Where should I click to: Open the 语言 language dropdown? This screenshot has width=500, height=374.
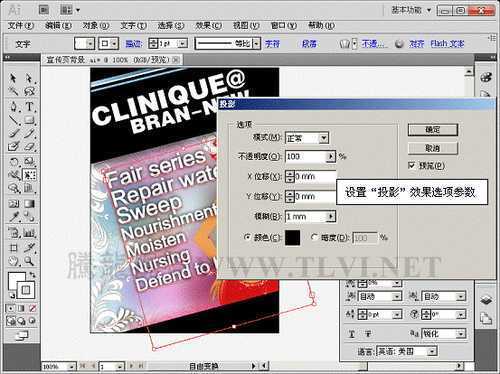432,351
